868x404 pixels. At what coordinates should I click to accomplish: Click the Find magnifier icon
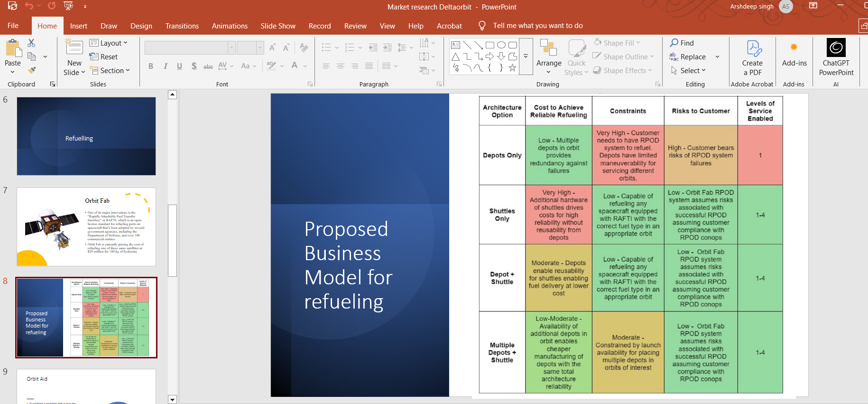click(674, 43)
